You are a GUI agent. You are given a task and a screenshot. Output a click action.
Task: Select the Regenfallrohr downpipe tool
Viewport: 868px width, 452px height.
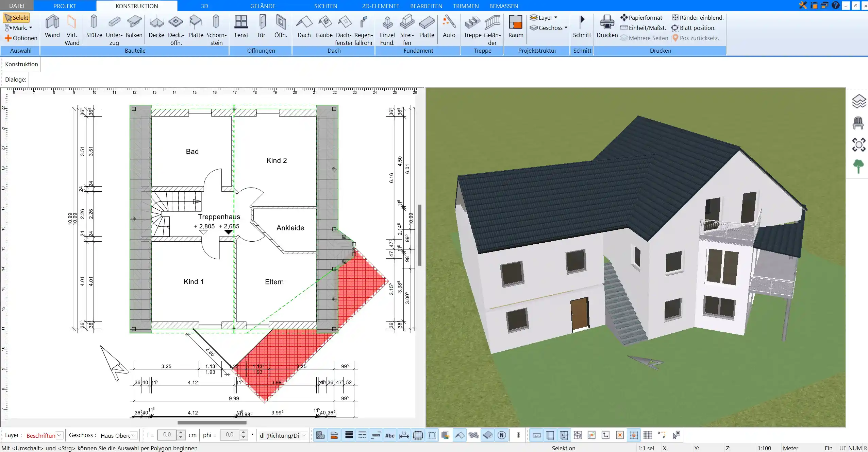tap(364, 30)
